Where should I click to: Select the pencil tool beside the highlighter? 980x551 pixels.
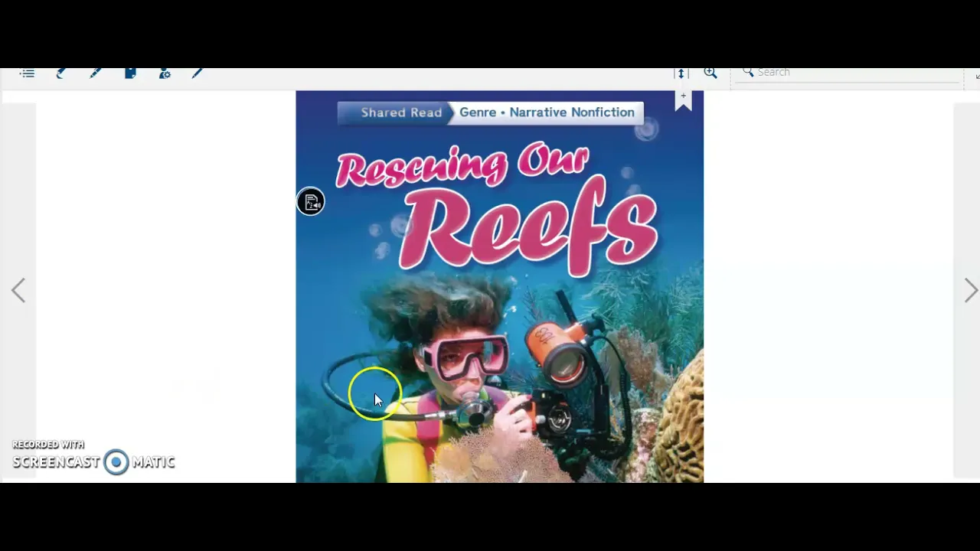[96, 73]
